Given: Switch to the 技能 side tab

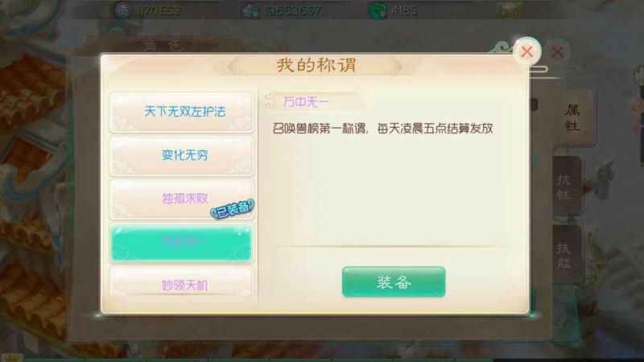Looking at the screenshot, I should (566, 255).
